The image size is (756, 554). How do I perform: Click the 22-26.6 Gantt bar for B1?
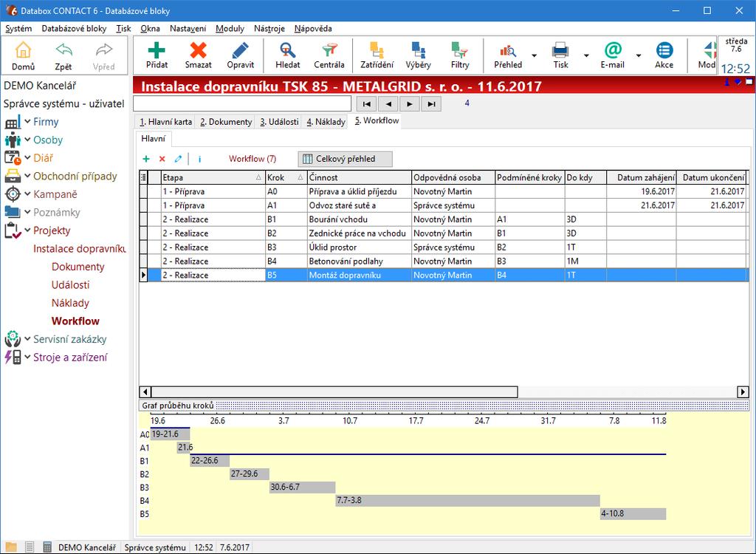tap(210, 460)
